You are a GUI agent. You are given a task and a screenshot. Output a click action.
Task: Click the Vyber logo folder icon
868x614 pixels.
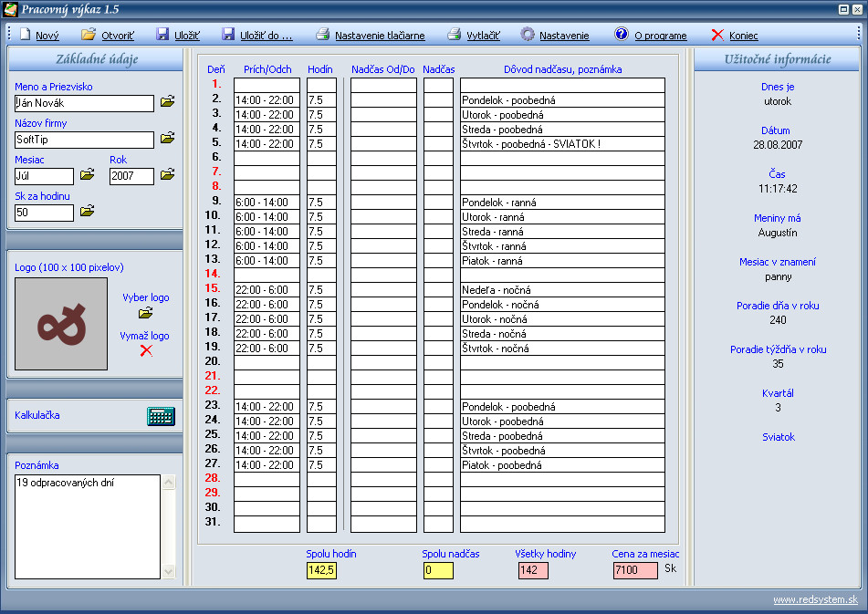[146, 313]
